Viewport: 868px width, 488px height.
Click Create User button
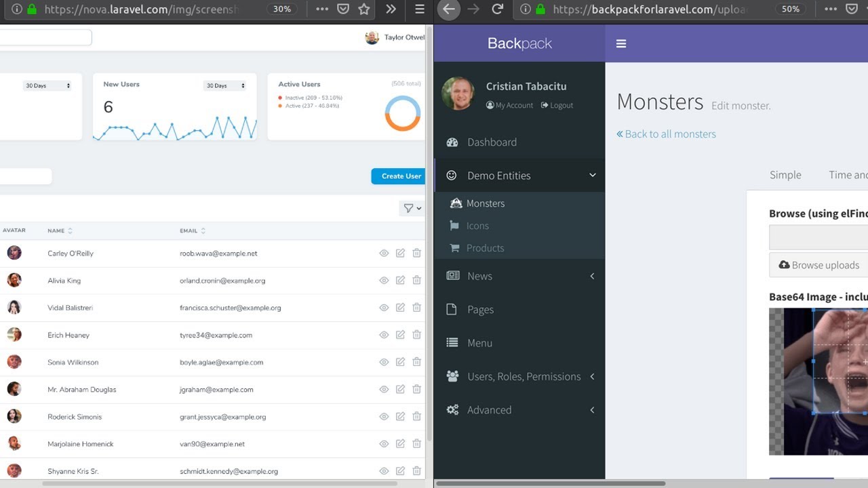click(x=398, y=176)
